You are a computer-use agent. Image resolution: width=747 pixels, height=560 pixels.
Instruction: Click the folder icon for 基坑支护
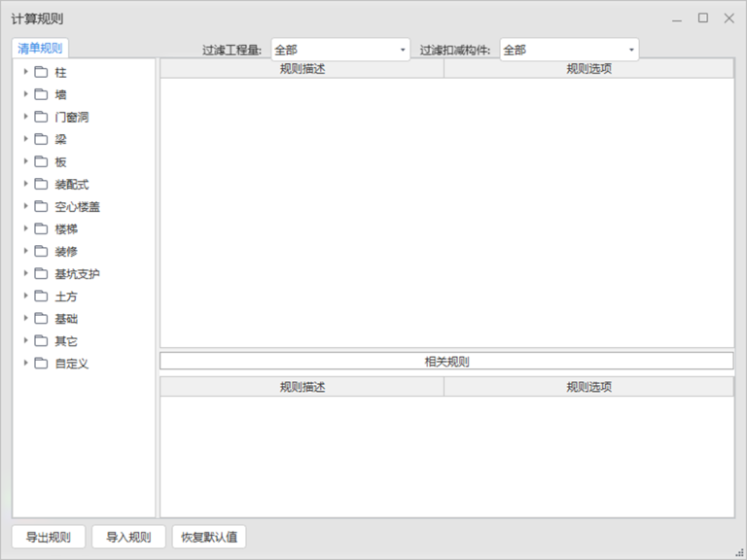point(41,273)
